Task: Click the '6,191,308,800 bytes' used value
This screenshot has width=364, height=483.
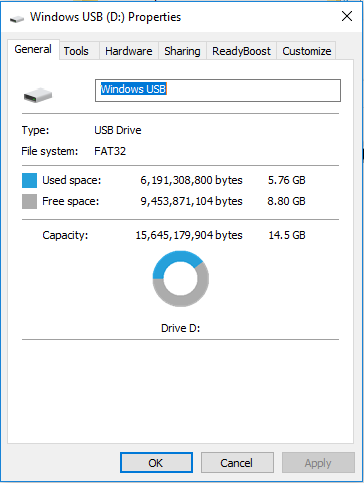Action: pos(191,180)
